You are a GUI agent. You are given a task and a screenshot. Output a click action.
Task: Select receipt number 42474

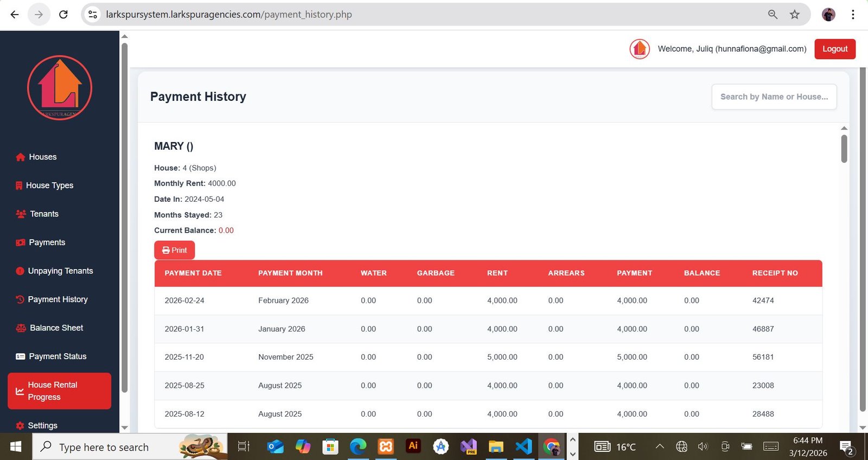(763, 301)
